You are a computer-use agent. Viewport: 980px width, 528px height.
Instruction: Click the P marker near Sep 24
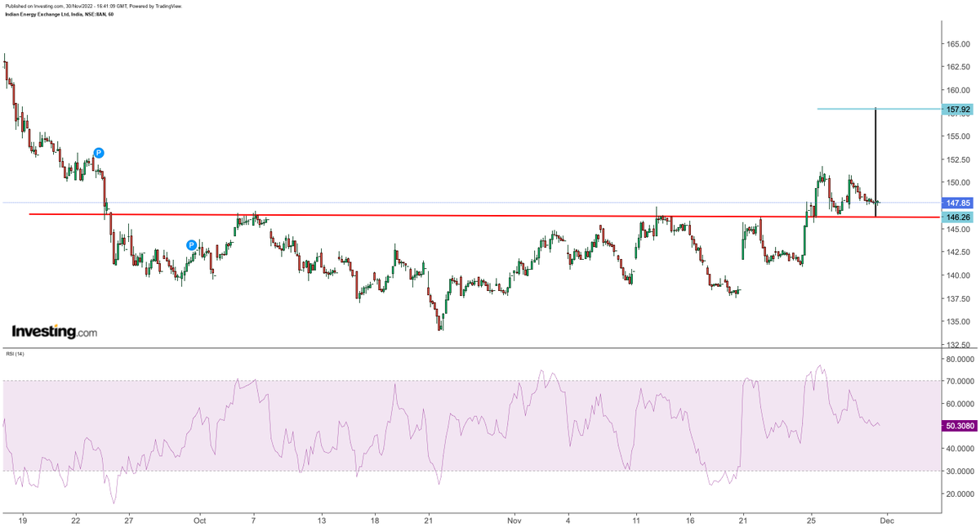(99, 153)
